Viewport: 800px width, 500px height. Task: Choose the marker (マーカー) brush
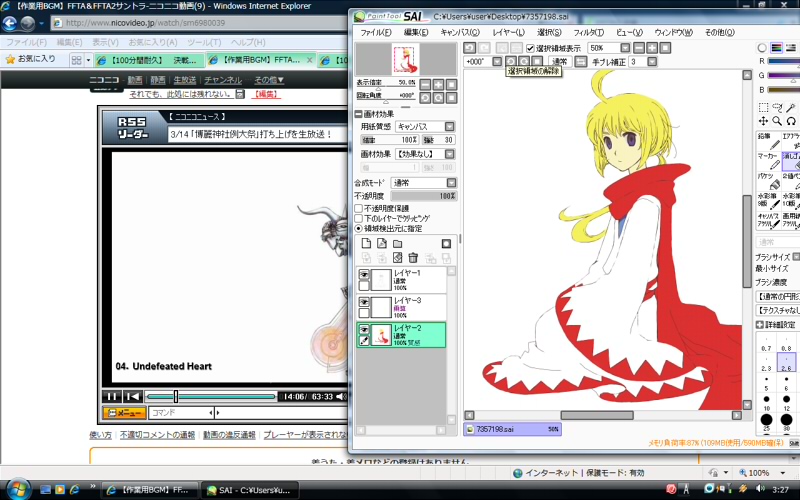768,161
